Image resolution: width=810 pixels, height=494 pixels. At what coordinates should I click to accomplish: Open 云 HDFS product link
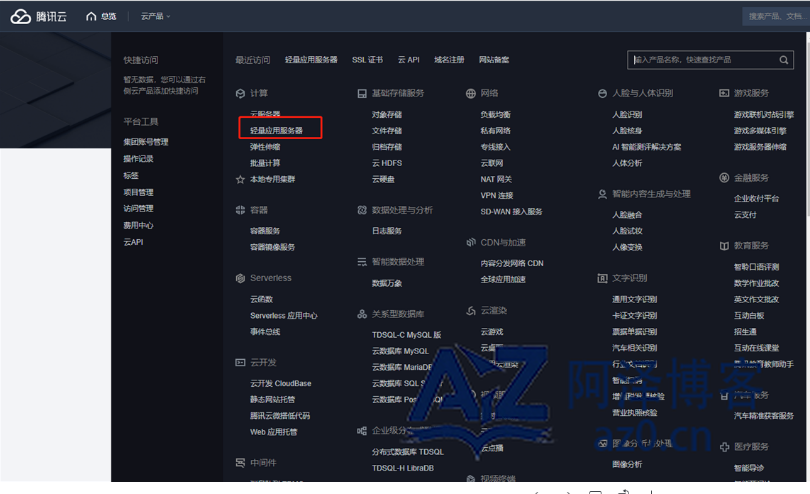click(387, 163)
